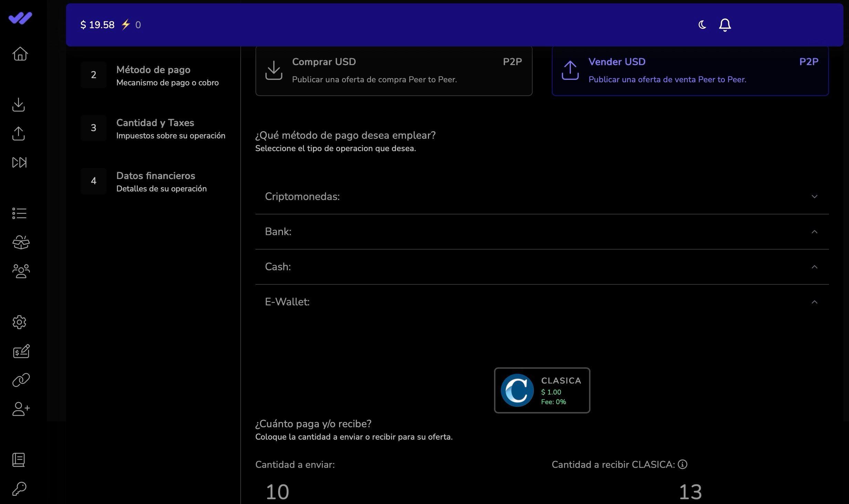Go to step 3 Cantidad y Taxes
849x504 pixels.
(155, 128)
